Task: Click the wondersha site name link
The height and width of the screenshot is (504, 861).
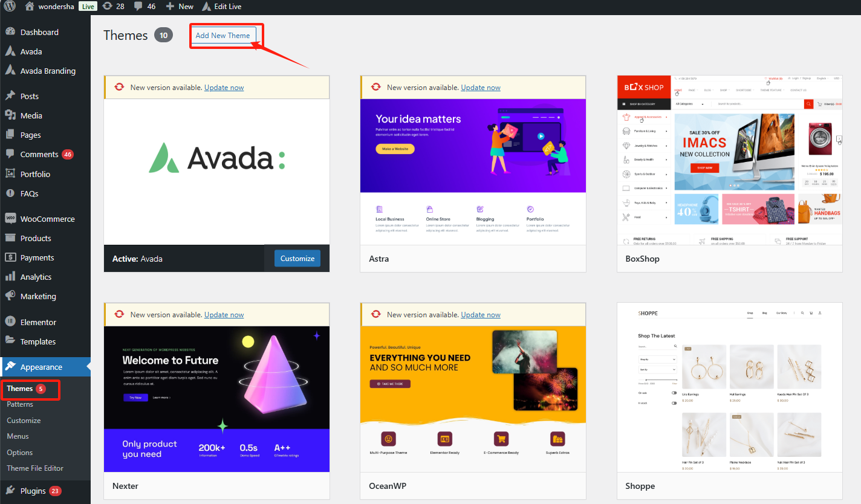Action: point(57,7)
